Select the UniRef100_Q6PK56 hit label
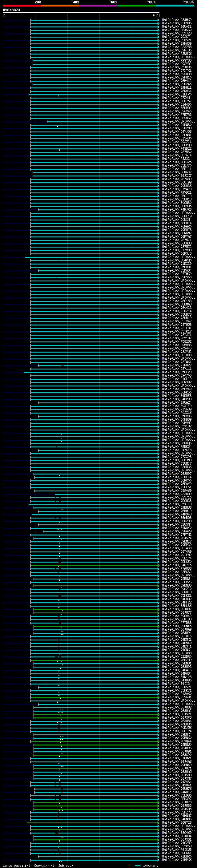 click(176, 392)
